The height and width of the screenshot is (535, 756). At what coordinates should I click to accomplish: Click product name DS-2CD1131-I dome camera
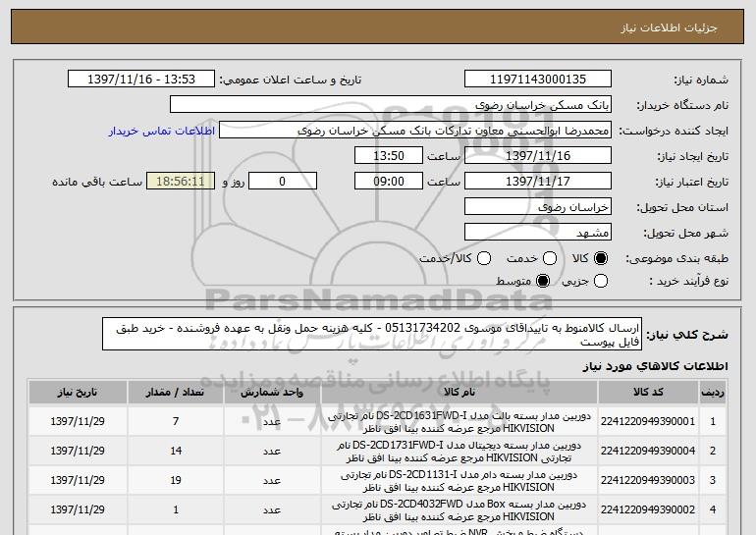[x=459, y=481]
